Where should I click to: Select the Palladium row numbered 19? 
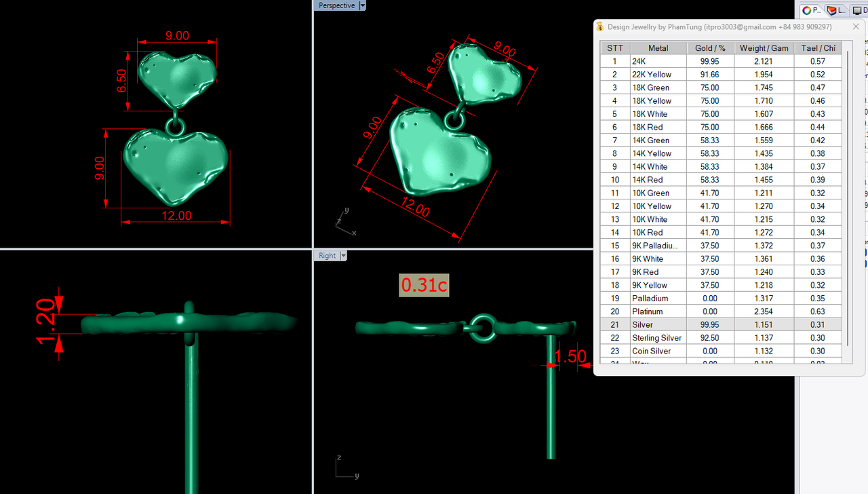coord(722,299)
